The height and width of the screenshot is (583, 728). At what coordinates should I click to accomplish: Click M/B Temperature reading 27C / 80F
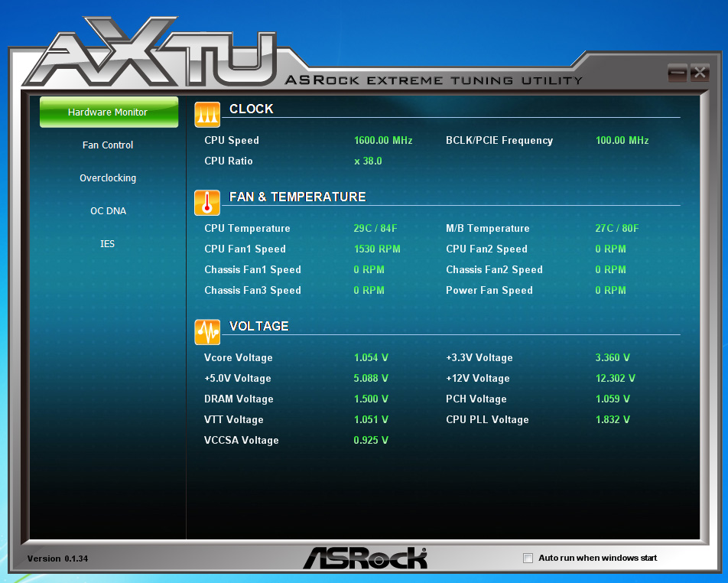coord(617,228)
